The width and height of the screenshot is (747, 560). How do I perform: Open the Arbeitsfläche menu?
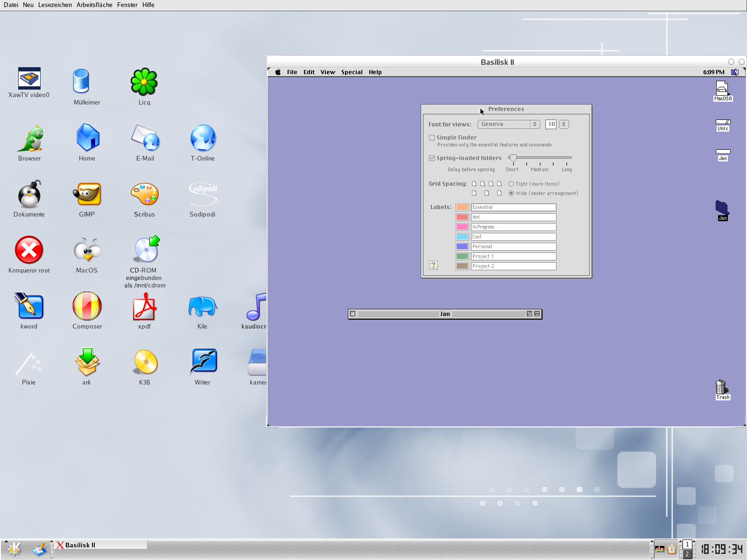pyautogui.click(x=94, y=5)
